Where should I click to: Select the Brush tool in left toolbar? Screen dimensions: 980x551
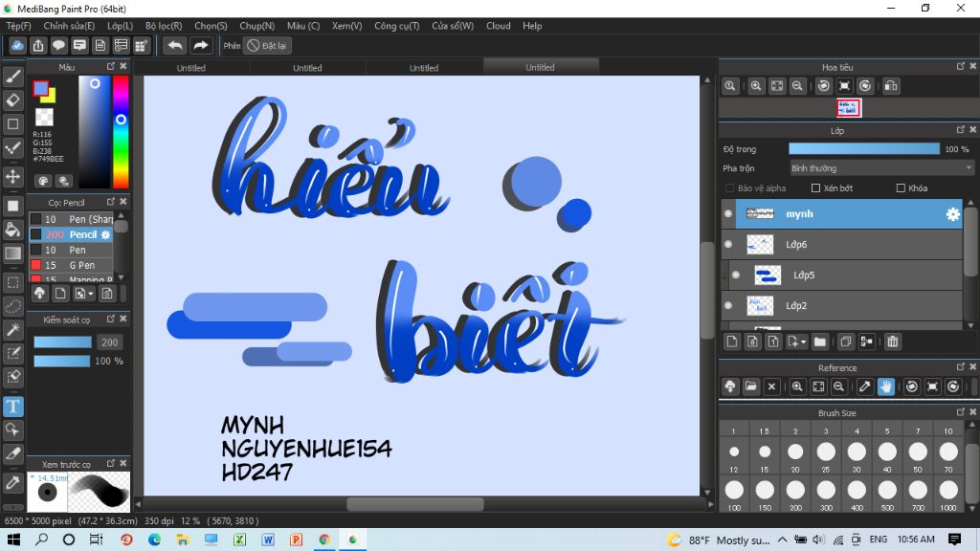click(x=13, y=77)
